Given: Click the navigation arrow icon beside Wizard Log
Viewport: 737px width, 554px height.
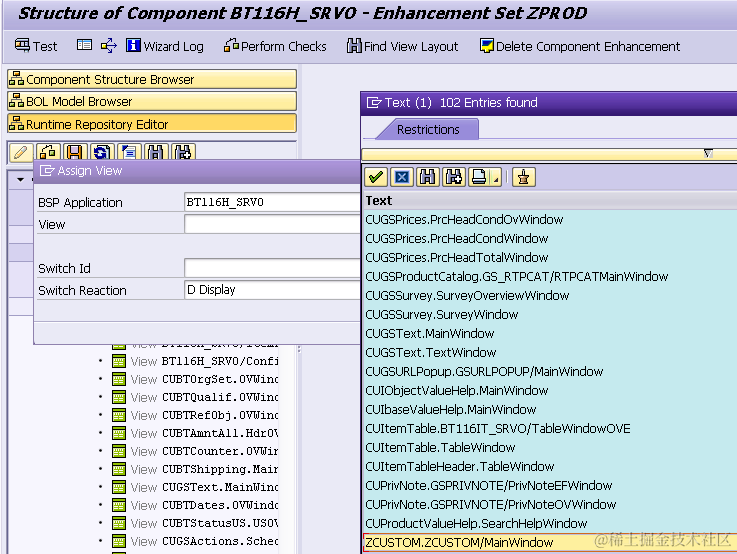Looking at the screenshot, I should coord(109,46).
